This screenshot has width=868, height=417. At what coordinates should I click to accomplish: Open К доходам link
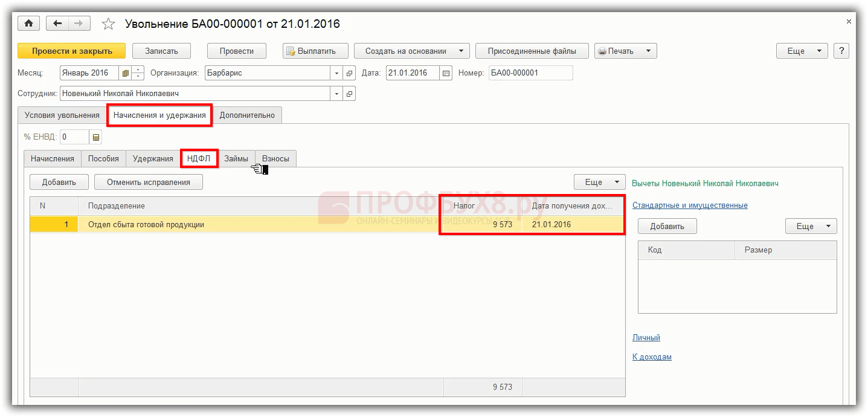click(x=652, y=357)
